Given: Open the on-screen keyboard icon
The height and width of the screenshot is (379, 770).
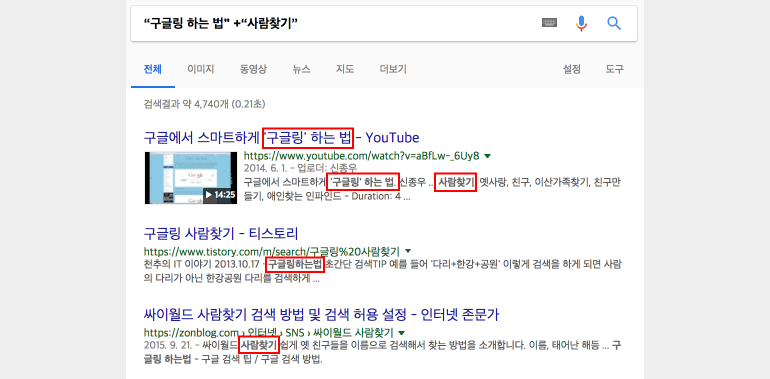Looking at the screenshot, I should point(549,23).
